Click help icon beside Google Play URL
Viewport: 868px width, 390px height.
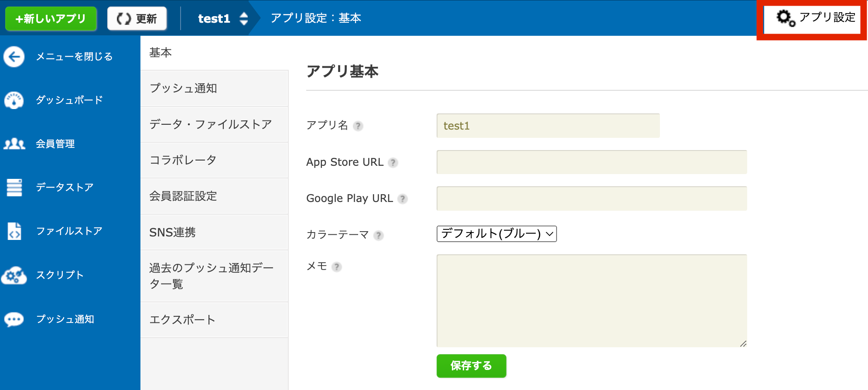[403, 199]
